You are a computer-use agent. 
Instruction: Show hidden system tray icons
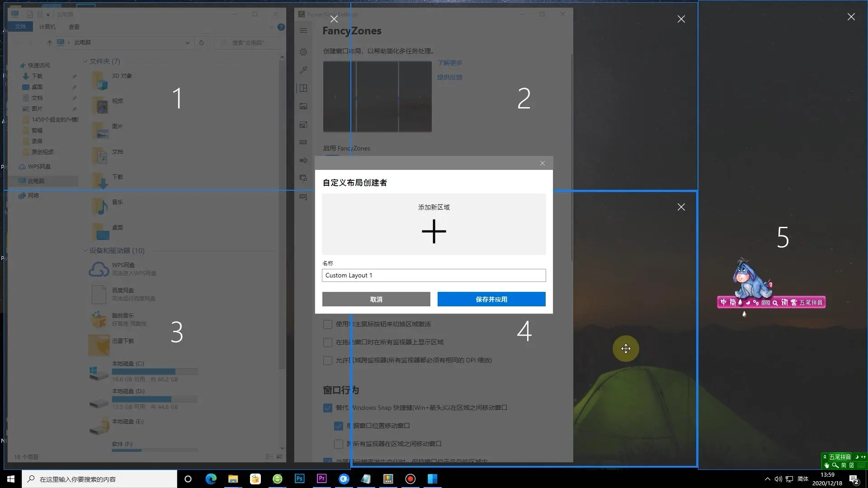(767, 479)
